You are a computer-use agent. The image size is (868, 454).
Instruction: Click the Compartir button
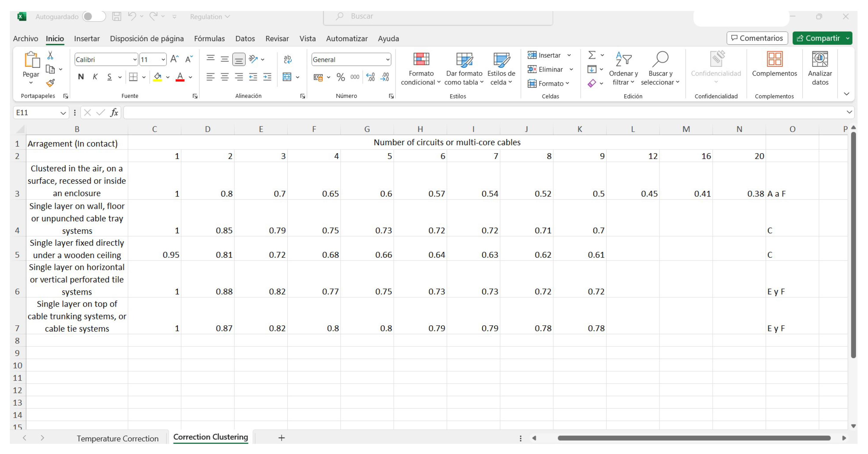coord(822,38)
